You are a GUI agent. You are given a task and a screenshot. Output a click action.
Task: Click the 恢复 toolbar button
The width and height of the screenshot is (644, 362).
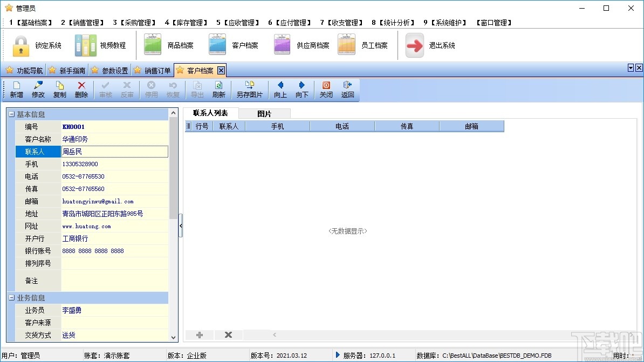[x=173, y=90]
